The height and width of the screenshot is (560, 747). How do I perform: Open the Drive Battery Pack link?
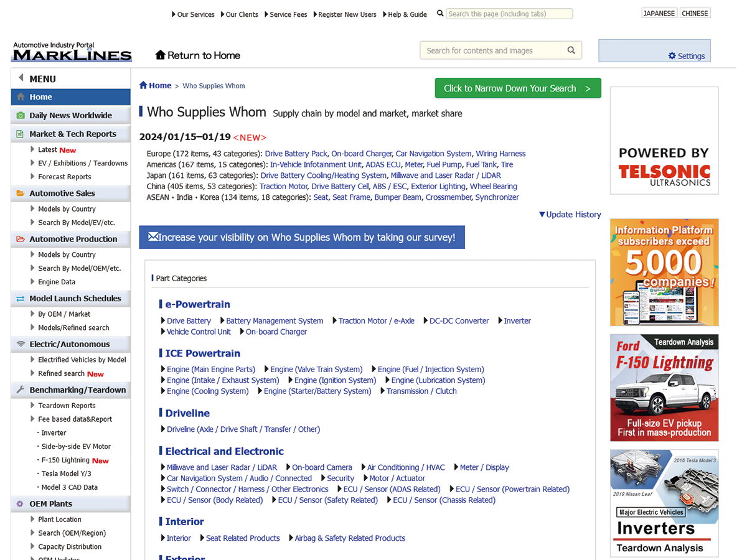pyautogui.click(x=296, y=154)
